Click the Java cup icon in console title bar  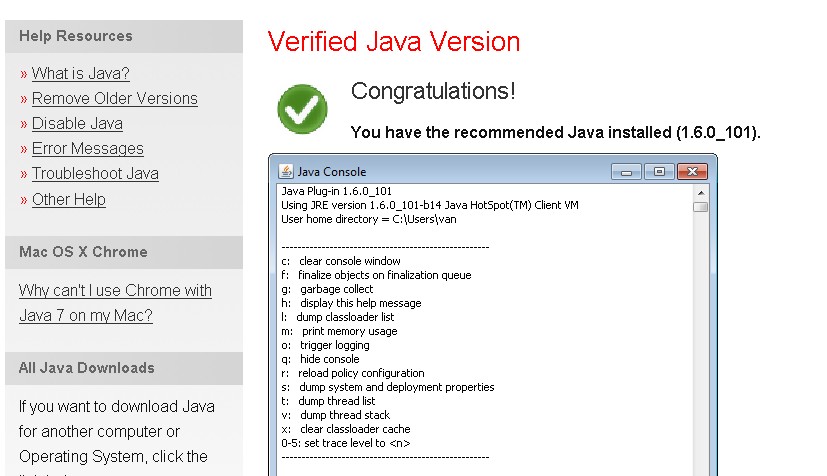pos(285,171)
